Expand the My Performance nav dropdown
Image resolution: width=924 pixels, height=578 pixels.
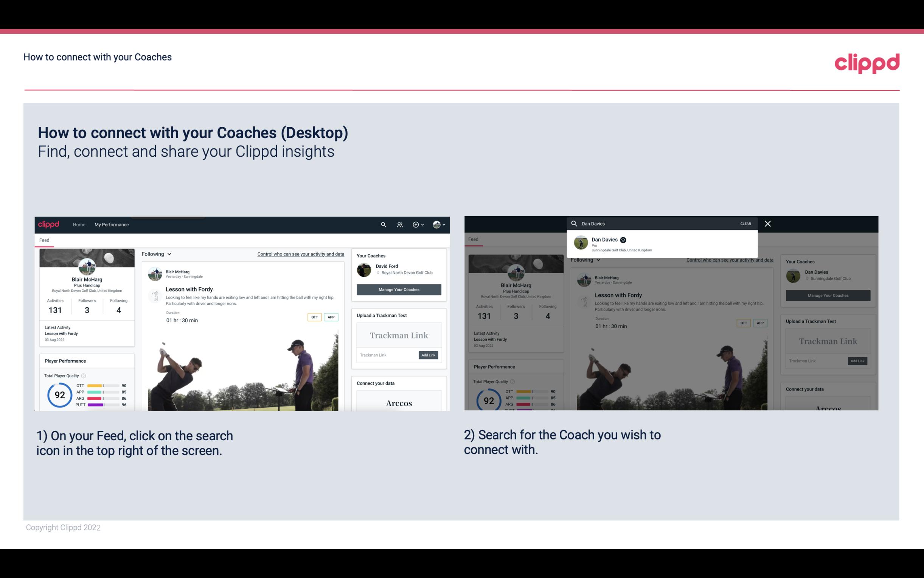(x=112, y=224)
